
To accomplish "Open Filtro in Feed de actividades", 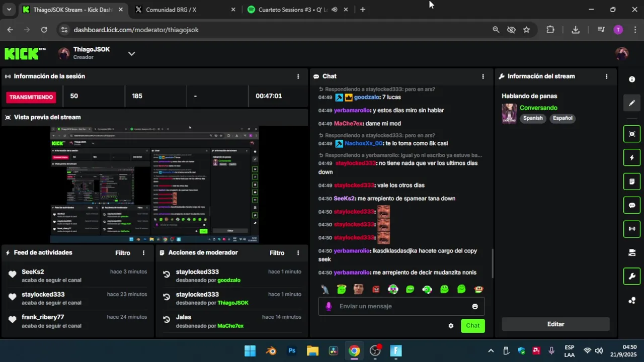I will [123, 253].
